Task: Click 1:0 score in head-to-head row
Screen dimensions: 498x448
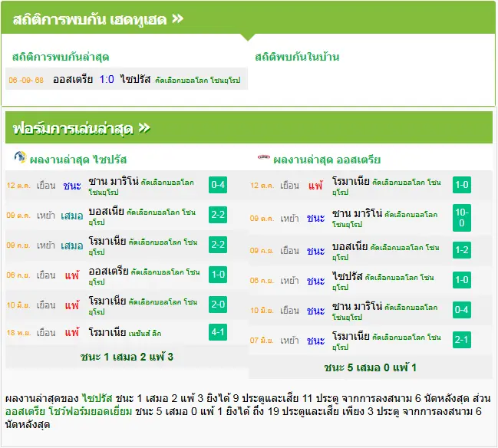Action: tap(107, 79)
